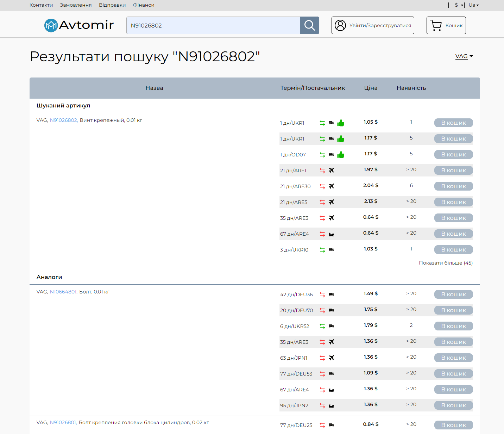Click airplane icon in 21 дн/ARE1 row
The width and height of the screenshot is (504, 434).
coord(332,170)
